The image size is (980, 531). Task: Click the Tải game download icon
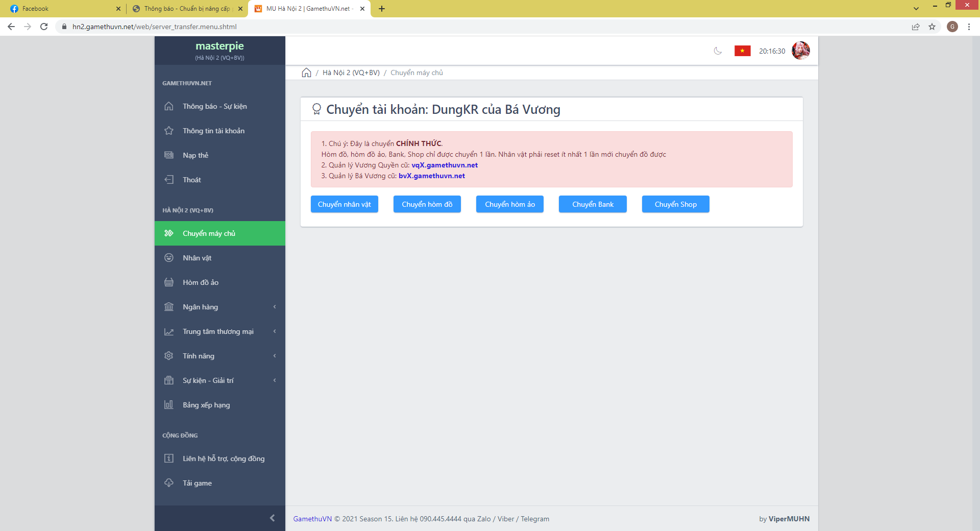click(169, 483)
